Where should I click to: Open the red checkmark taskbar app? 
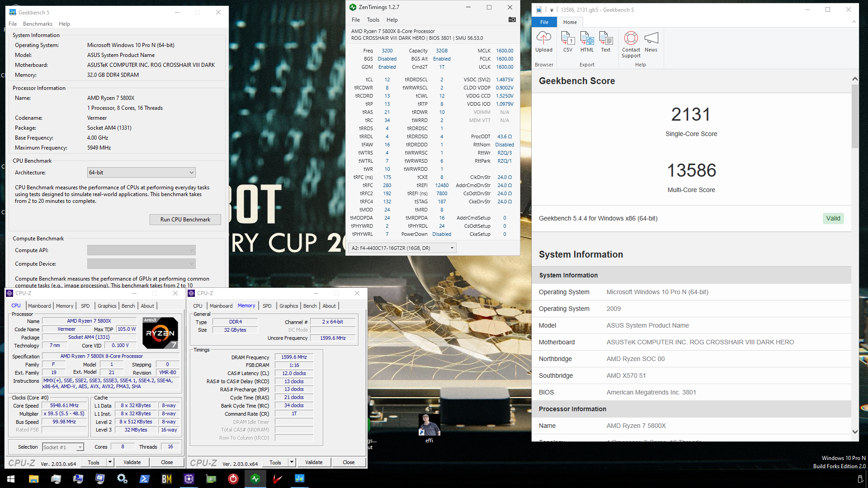[277, 479]
